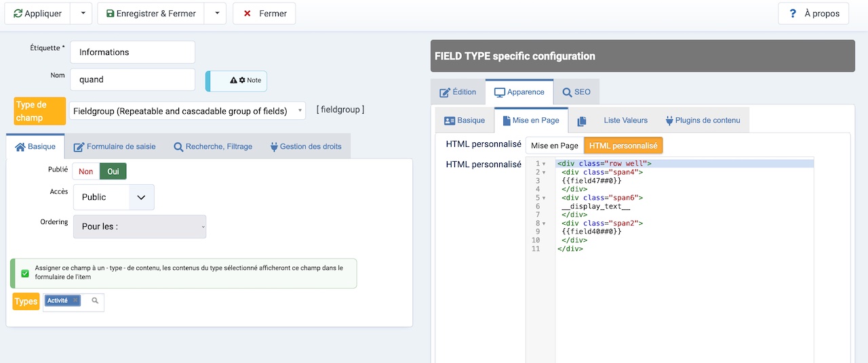The image size is (868, 363).
Task: Open the Type de champ Fieldgroup selector
Action: point(187,111)
